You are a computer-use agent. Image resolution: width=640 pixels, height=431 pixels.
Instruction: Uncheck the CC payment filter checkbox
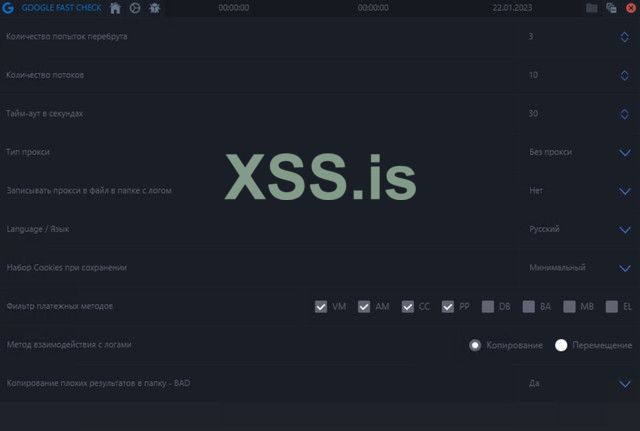(x=407, y=307)
